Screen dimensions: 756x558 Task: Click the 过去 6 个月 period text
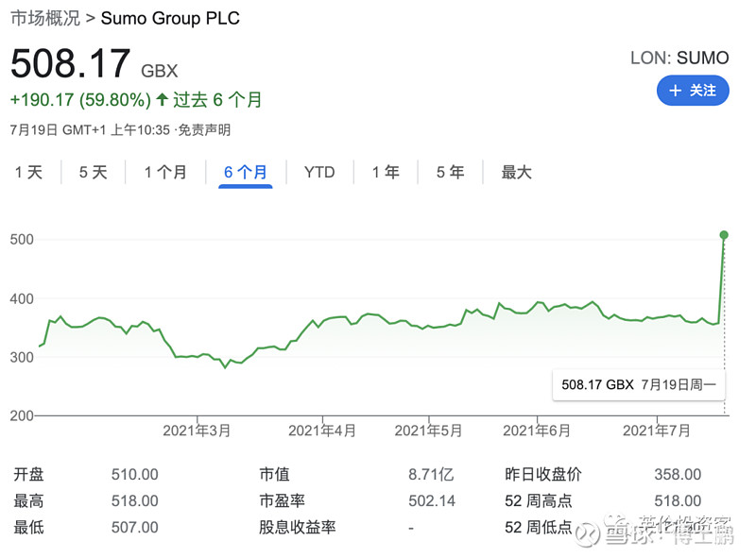pyautogui.click(x=217, y=100)
